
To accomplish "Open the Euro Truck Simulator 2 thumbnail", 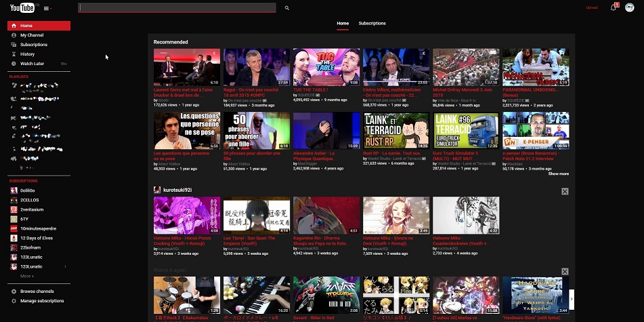I will 466,131.
